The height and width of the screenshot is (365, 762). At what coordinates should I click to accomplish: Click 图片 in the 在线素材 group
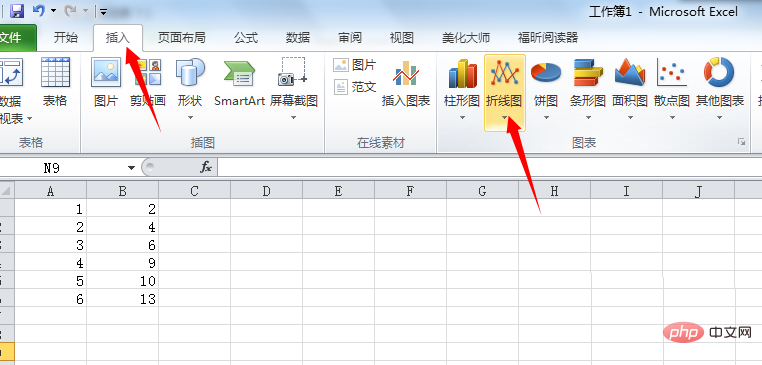pos(355,65)
